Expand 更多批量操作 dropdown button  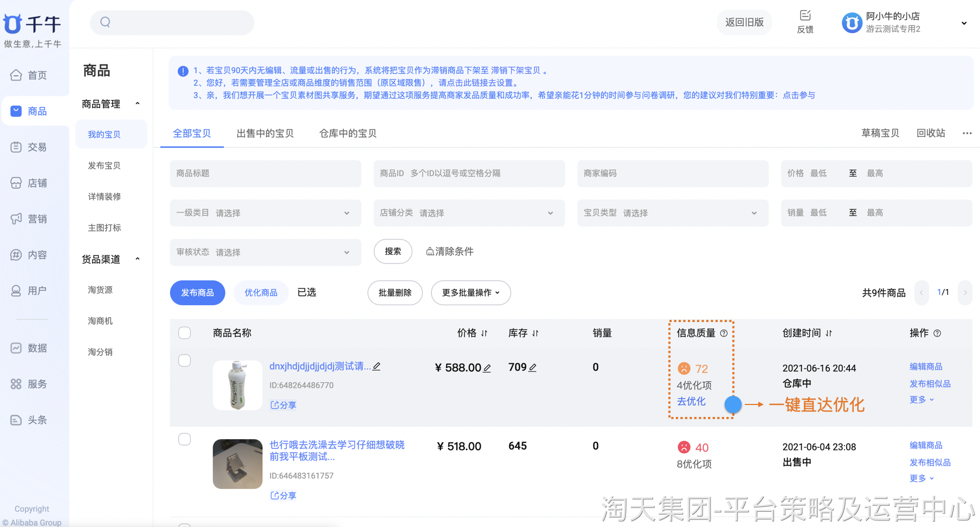(470, 293)
